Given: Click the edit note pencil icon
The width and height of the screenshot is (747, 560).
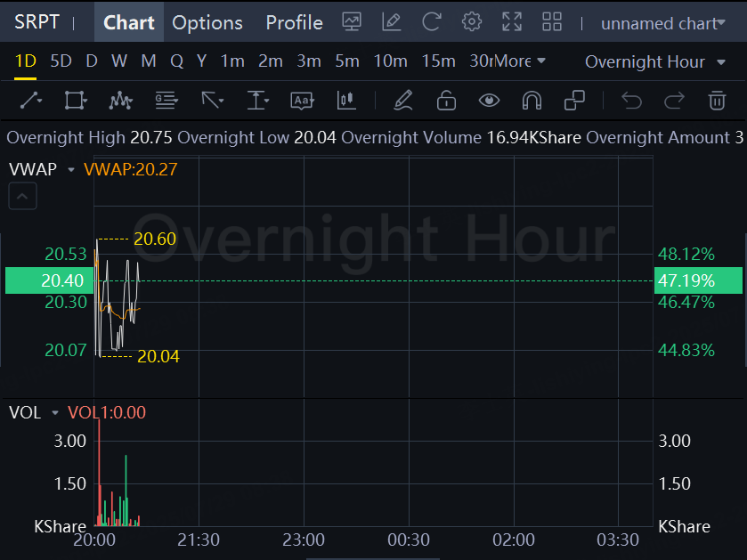Looking at the screenshot, I should [392, 22].
